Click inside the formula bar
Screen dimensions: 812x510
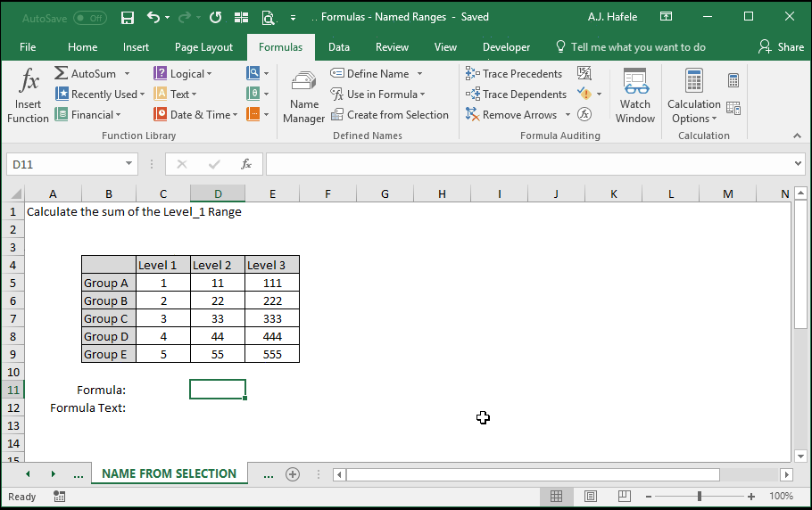pyautogui.click(x=529, y=164)
